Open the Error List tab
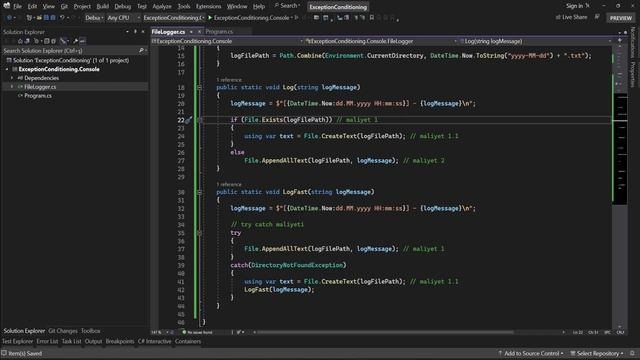Image resolution: width=640 pixels, height=360 pixels. (47, 341)
